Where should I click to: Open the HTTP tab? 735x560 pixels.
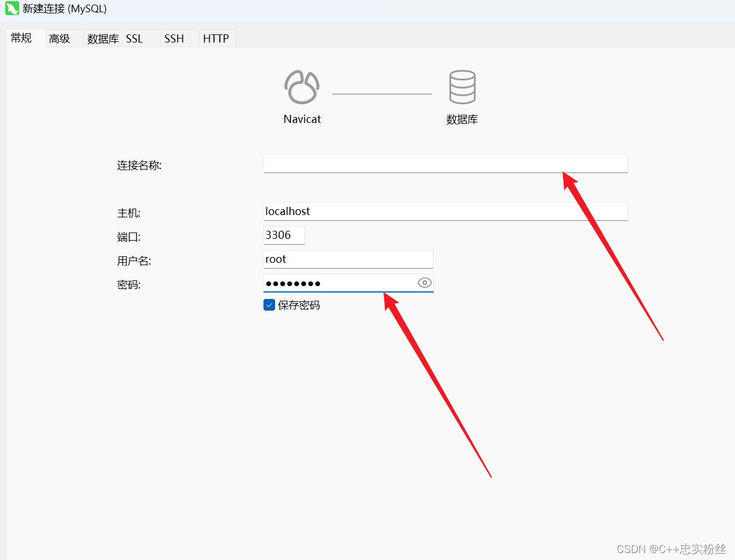pyautogui.click(x=216, y=38)
